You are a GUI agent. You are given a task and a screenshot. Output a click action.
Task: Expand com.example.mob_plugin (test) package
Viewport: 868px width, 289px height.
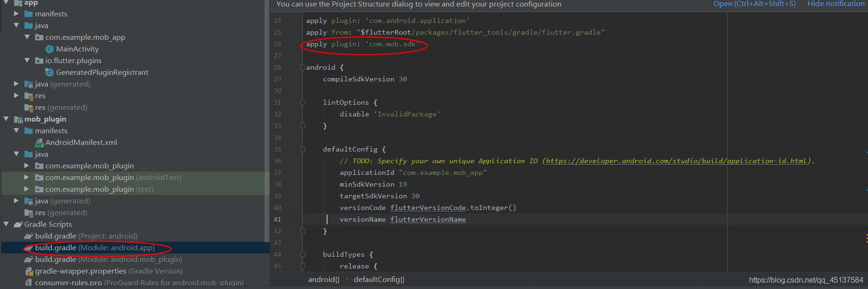tap(27, 189)
